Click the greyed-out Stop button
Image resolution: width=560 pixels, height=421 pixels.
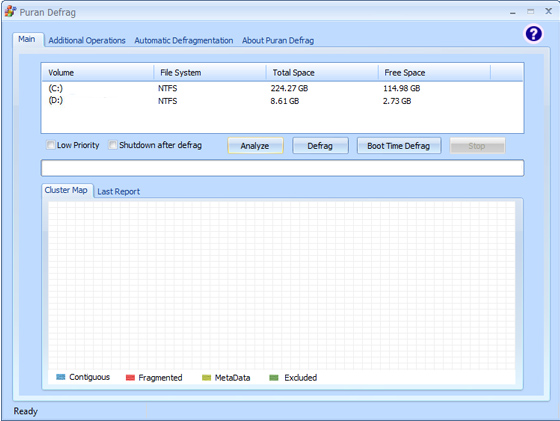pos(477,146)
